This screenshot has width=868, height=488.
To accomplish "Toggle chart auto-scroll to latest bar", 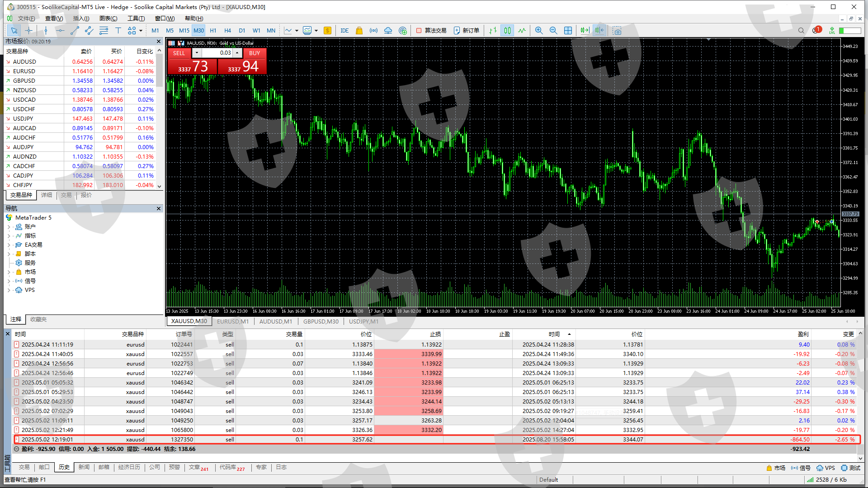I will [585, 30].
